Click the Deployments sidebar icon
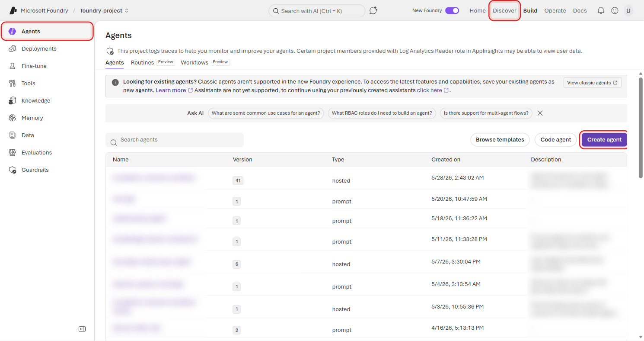Image resolution: width=644 pixels, height=341 pixels. click(13, 48)
